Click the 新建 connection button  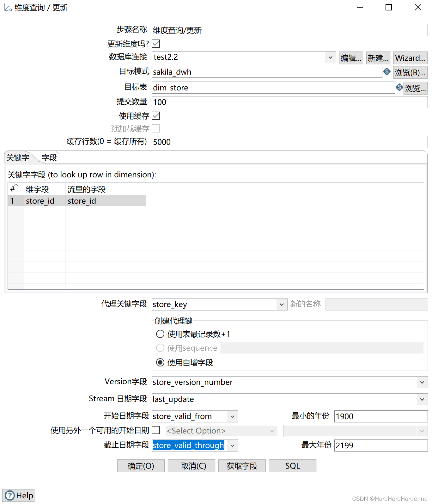378,58
